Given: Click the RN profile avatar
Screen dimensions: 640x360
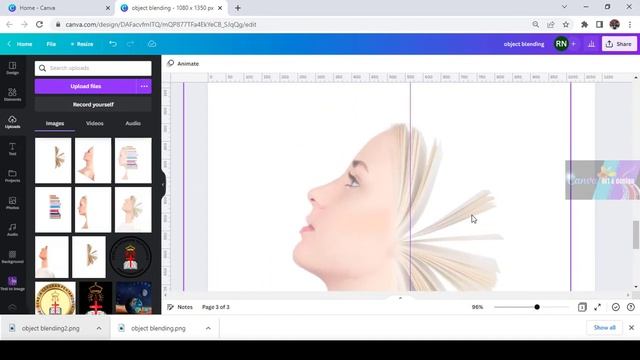Looking at the screenshot, I should [561, 44].
